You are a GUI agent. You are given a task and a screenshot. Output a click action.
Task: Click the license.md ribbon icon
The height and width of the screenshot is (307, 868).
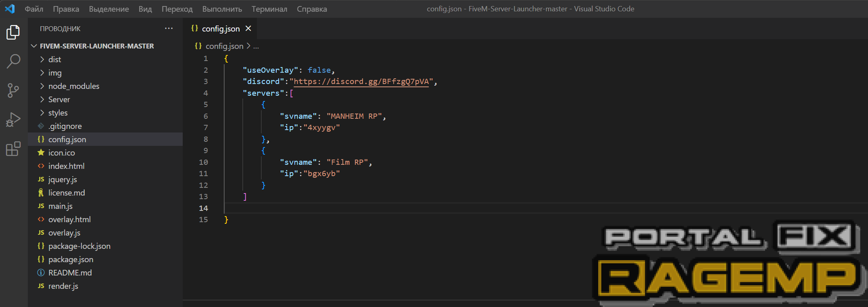coord(41,193)
